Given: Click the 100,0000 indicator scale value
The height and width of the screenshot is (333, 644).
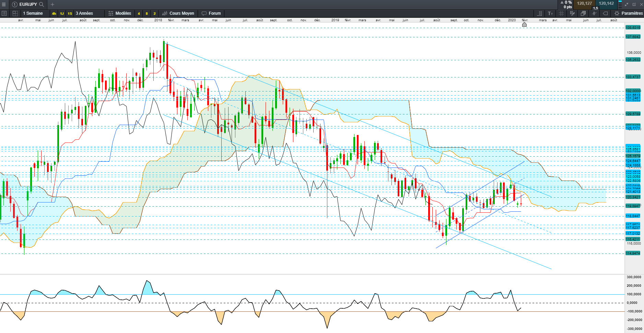Looking at the screenshot, I should (x=634, y=294).
